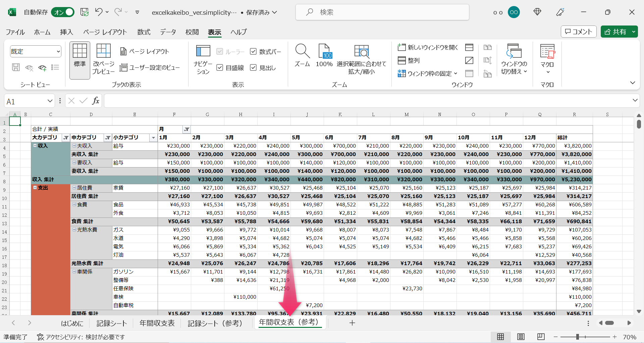Open the Macros (マクロ) button
The height and width of the screenshot is (343, 644).
547,59
